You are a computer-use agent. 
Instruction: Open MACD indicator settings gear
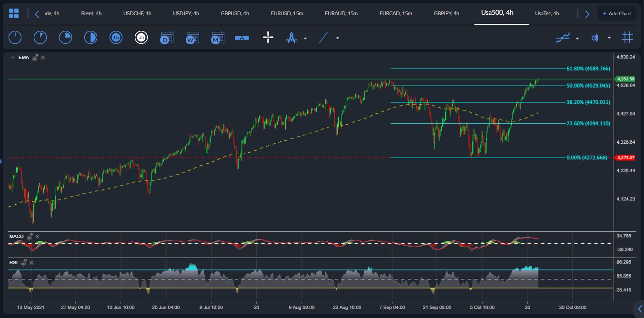[30, 236]
